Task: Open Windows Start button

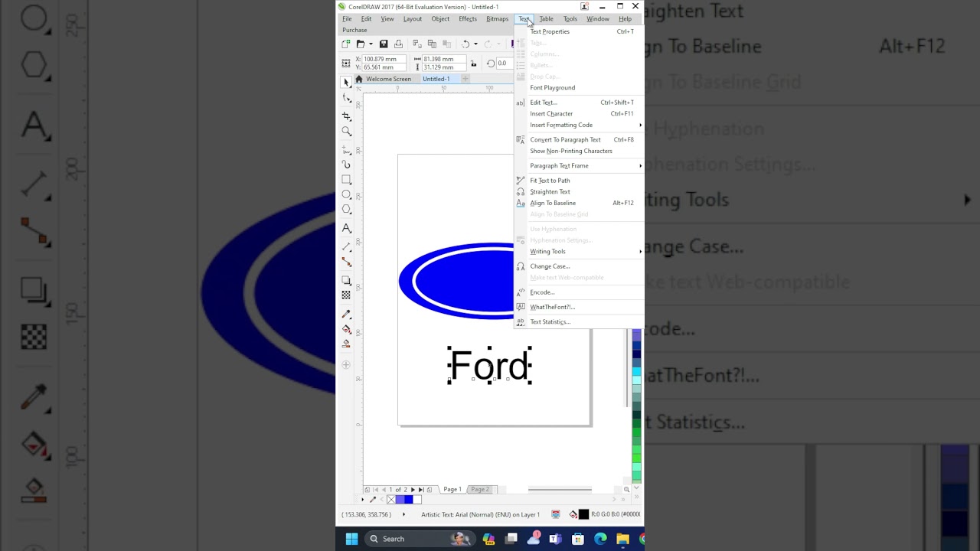Action: click(x=351, y=539)
